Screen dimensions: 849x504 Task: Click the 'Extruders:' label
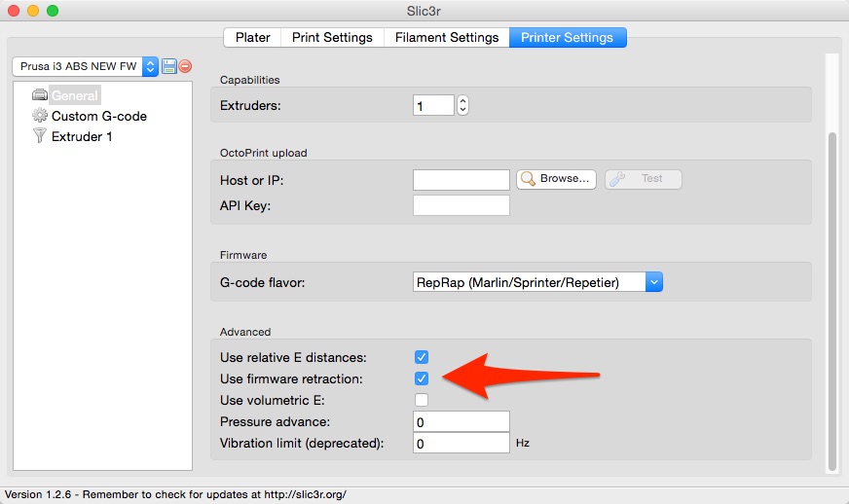[x=250, y=105]
